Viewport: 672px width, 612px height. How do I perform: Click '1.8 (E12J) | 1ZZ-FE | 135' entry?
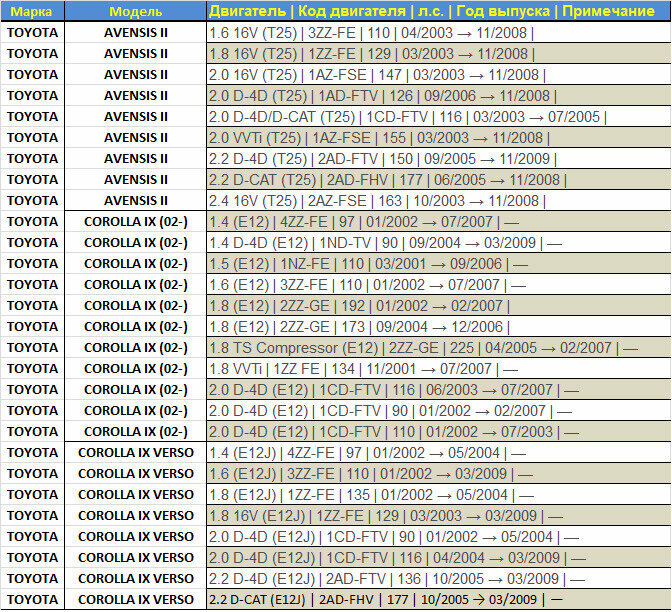point(439,495)
